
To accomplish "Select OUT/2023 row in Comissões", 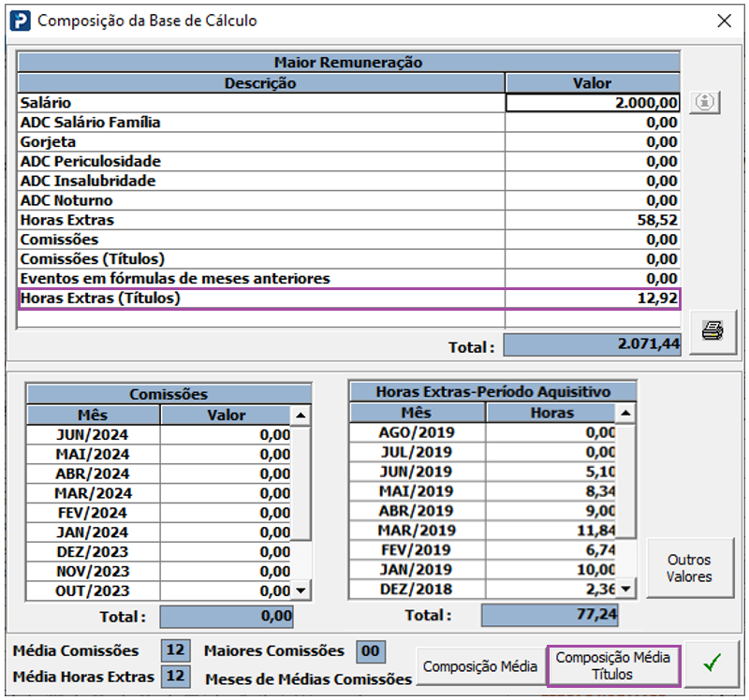I will 158,591.
